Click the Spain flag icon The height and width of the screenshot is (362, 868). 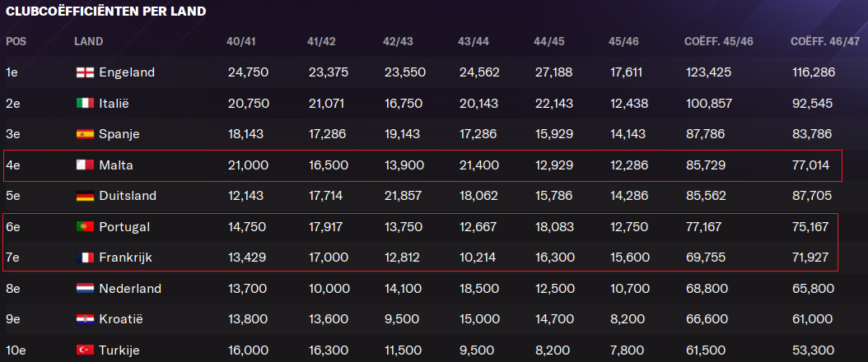pos(83,134)
